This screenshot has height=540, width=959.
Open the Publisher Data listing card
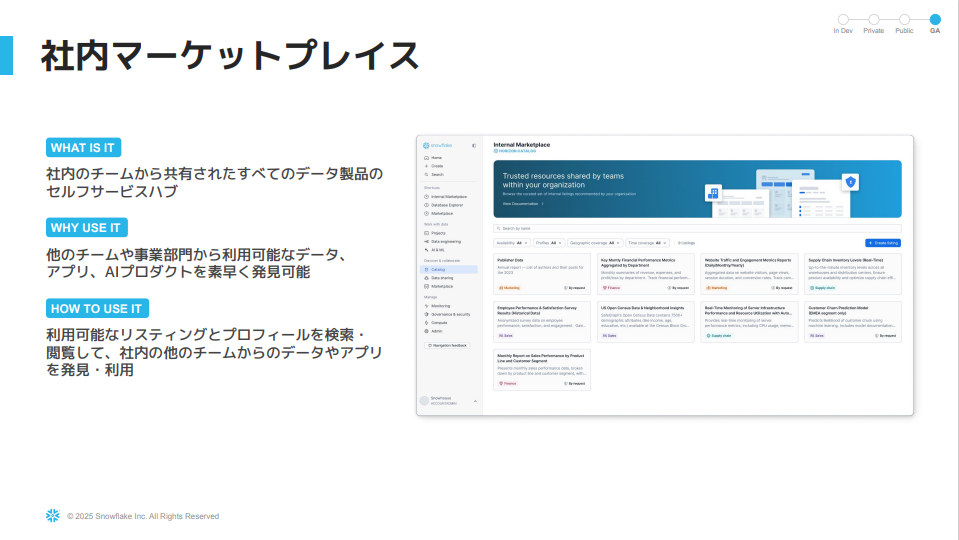542,274
